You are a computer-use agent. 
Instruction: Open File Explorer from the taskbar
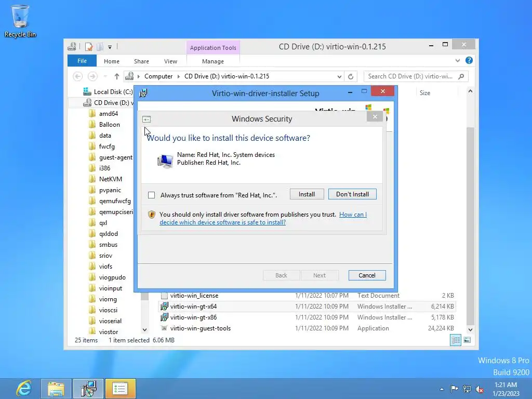(56, 389)
